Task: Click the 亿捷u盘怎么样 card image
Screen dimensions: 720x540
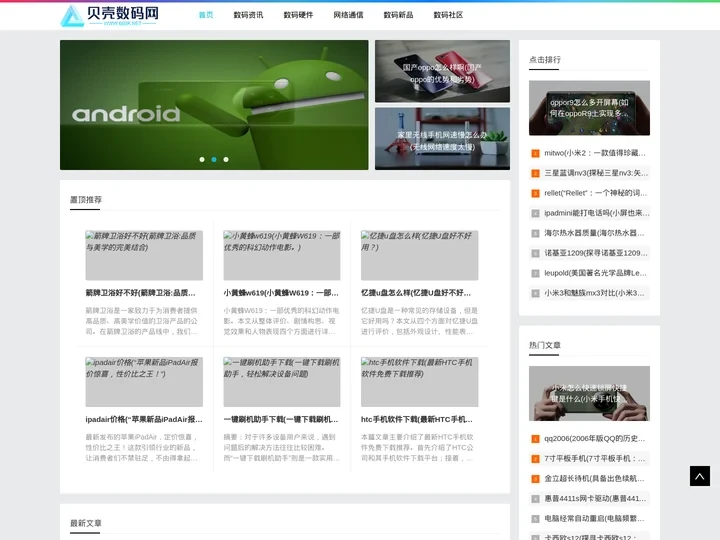Action: [x=420, y=255]
